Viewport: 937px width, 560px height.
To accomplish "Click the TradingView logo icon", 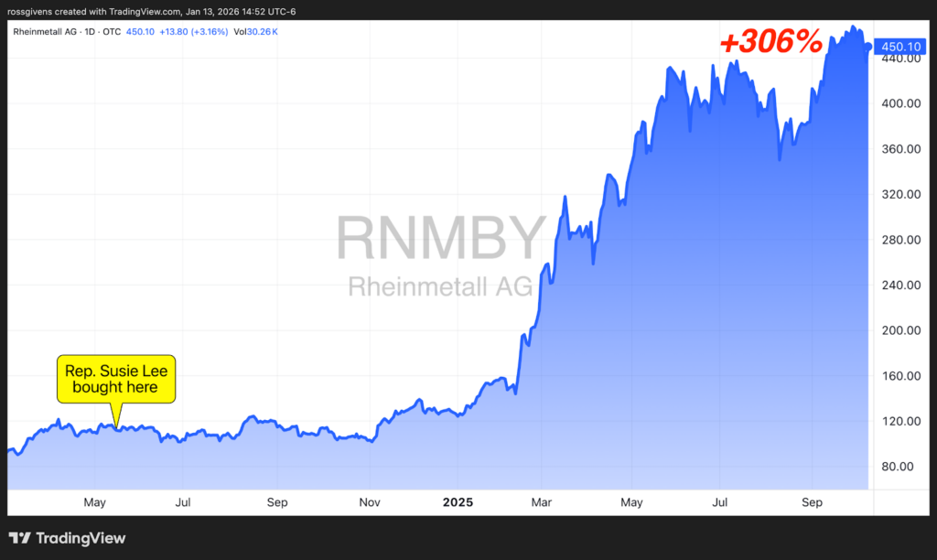I will [19, 538].
